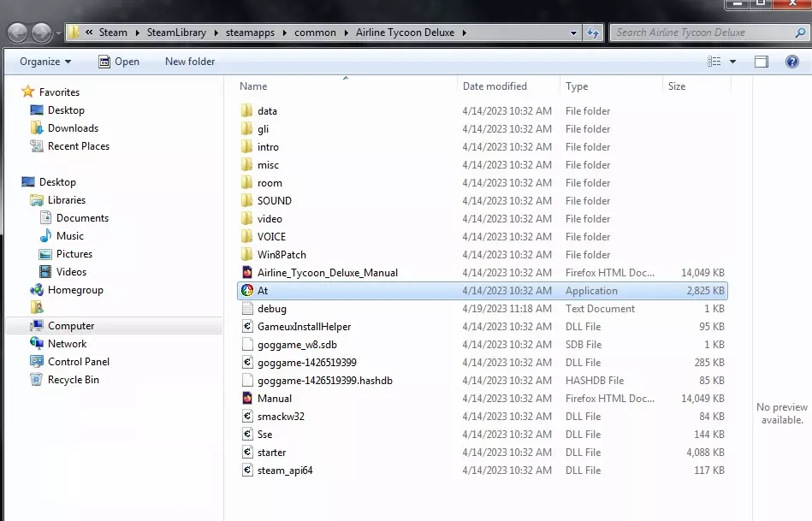Click the goggame_w8.sdb file icon
The width and height of the screenshot is (812, 521).
point(247,345)
